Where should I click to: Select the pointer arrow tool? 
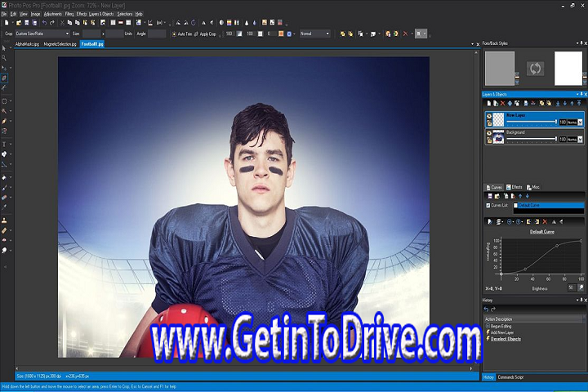(x=4, y=48)
